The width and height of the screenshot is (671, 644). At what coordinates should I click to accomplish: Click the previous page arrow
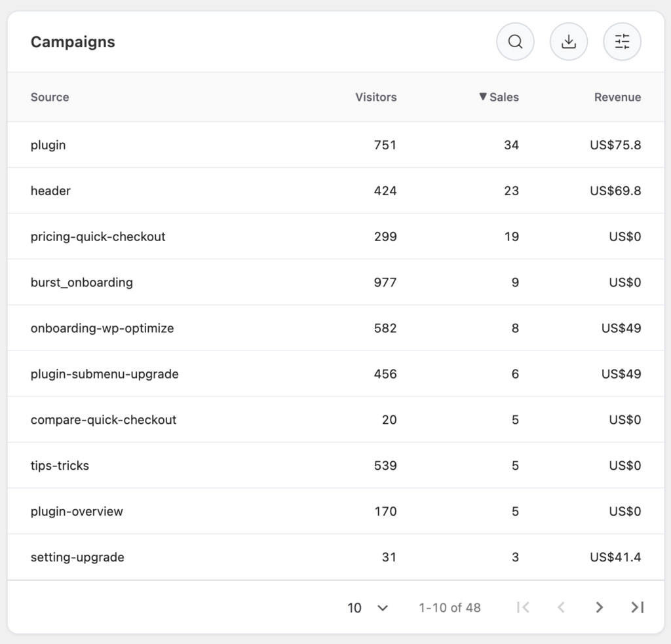pyautogui.click(x=561, y=607)
